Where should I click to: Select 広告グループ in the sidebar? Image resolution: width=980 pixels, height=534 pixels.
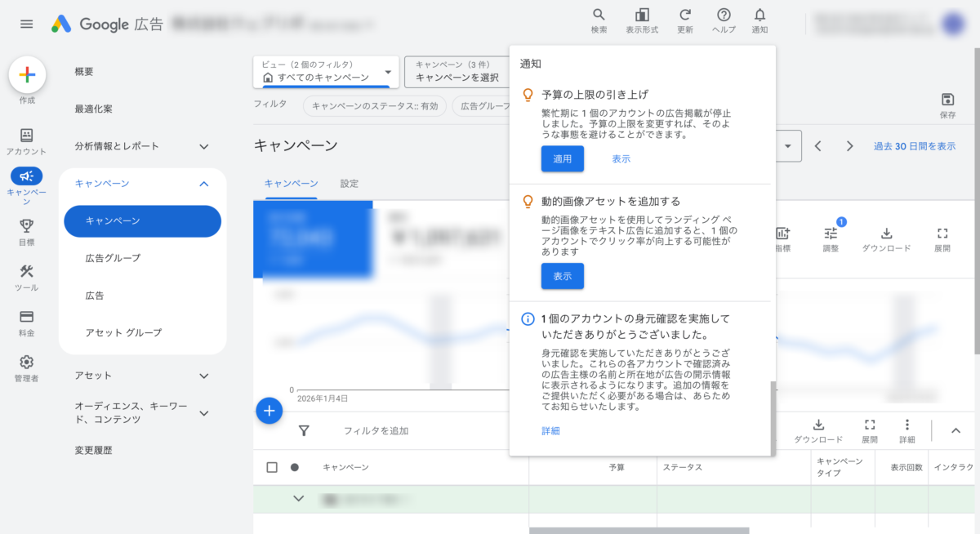pyautogui.click(x=113, y=258)
